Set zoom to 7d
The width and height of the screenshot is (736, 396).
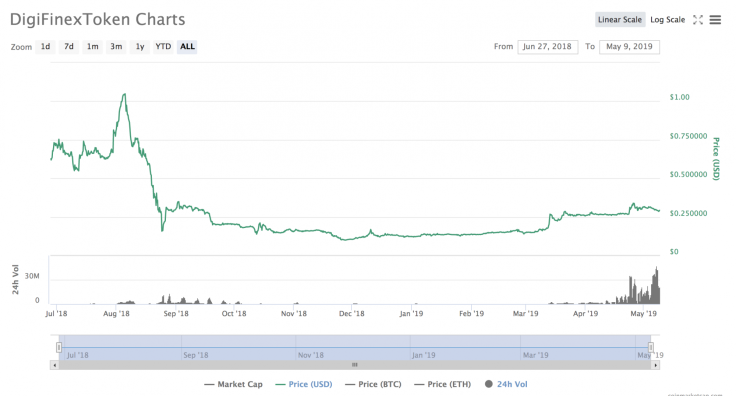(69, 46)
